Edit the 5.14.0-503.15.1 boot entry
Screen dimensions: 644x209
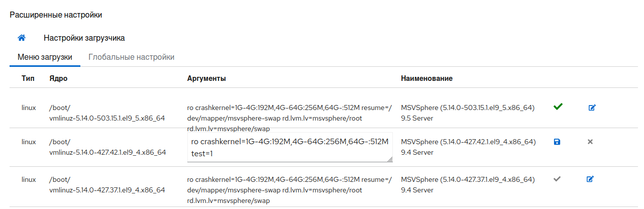592,107
